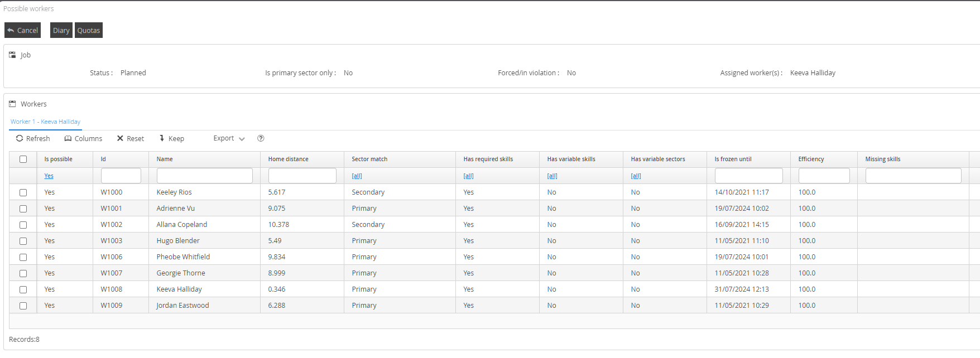Reset the grid filters
Screen dimensions: 980x358
[130, 138]
